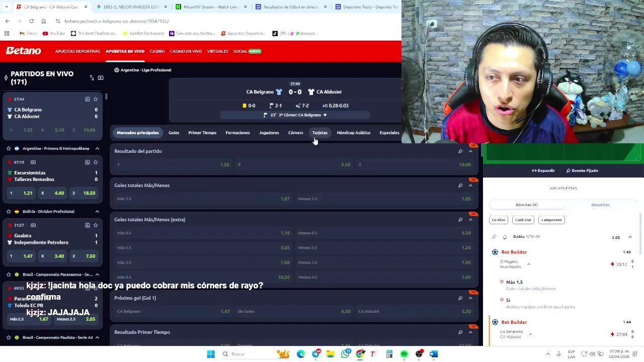
Task: Switch to the Córners tab
Action: click(295, 133)
